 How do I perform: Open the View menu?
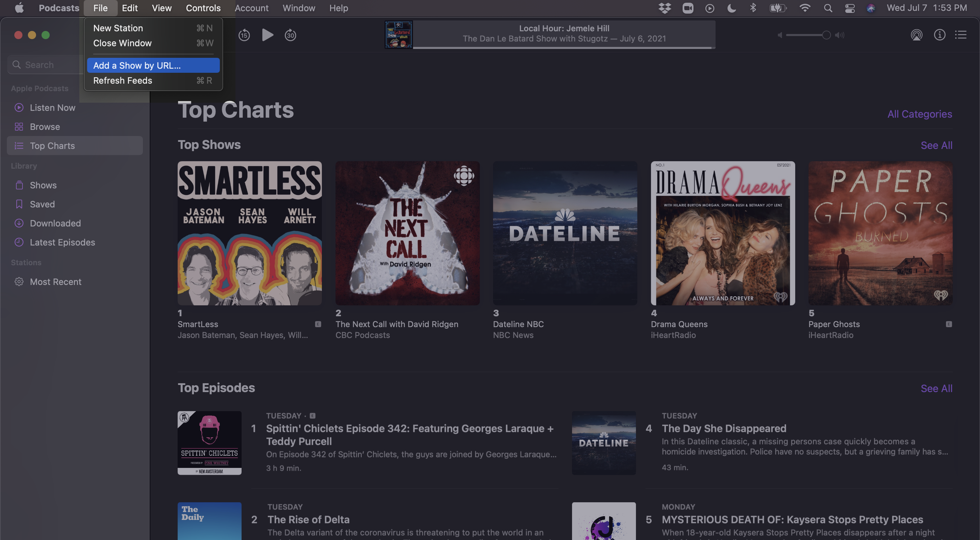(x=161, y=8)
